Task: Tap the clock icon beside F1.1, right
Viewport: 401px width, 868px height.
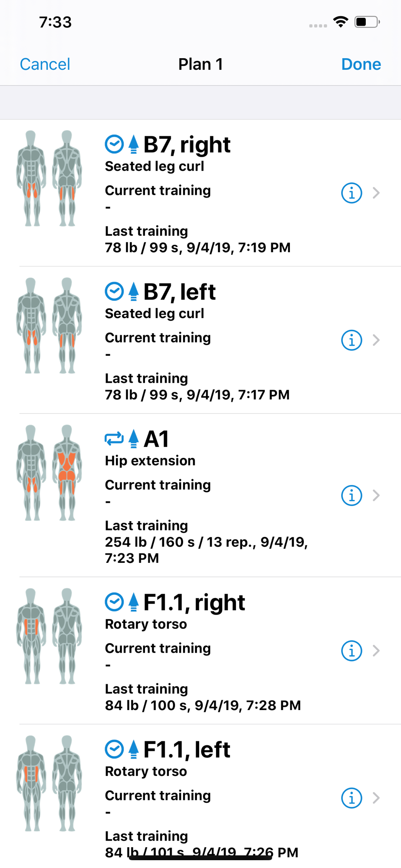Action: [115, 602]
